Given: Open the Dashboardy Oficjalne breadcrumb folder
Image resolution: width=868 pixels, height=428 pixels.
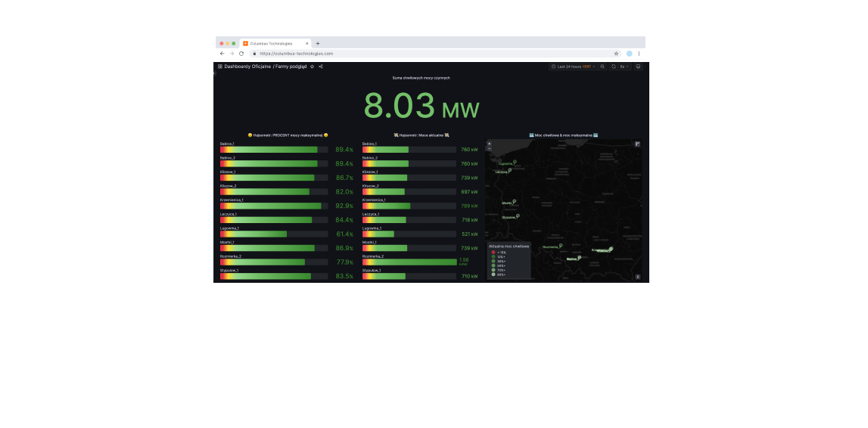Looking at the screenshot, I should click(247, 67).
